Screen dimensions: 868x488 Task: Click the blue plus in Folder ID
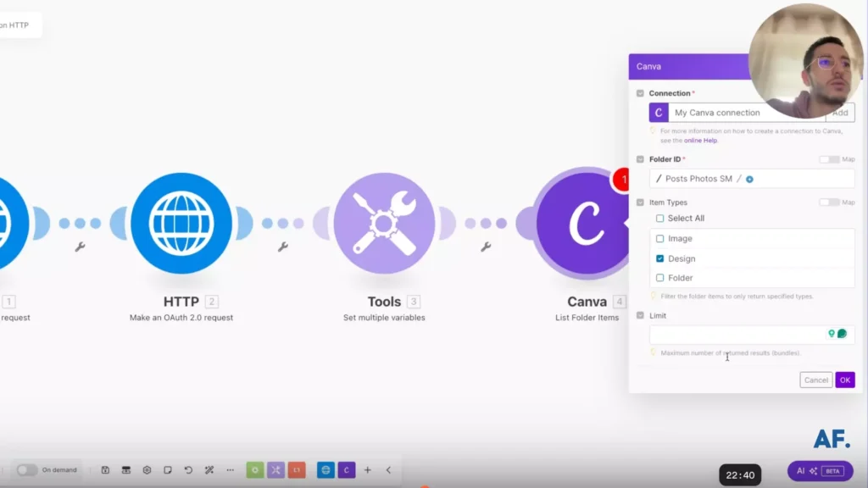pyautogui.click(x=749, y=179)
